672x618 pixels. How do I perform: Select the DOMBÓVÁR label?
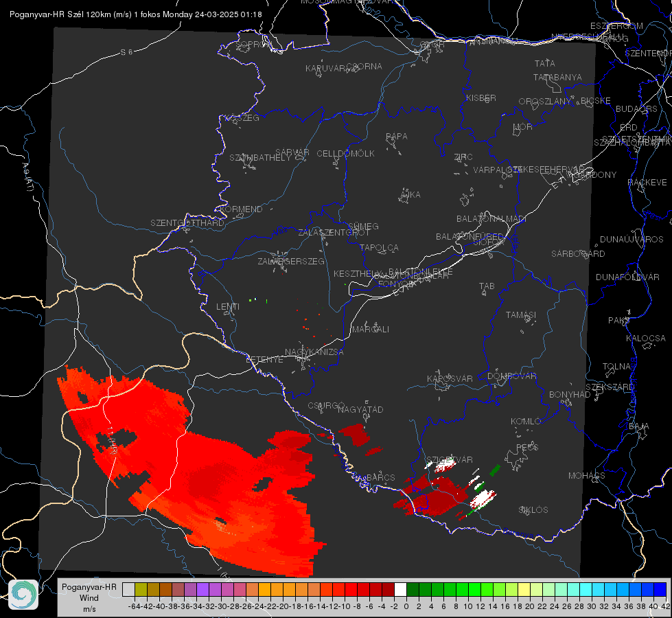click(512, 376)
